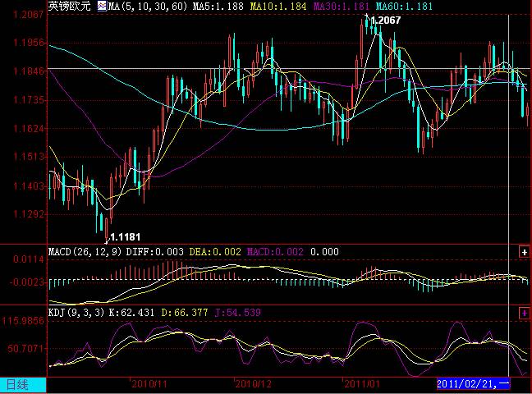Screen dimensions: 532x394
Task: Click the 1.1513 price axis label
Action: point(29,157)
